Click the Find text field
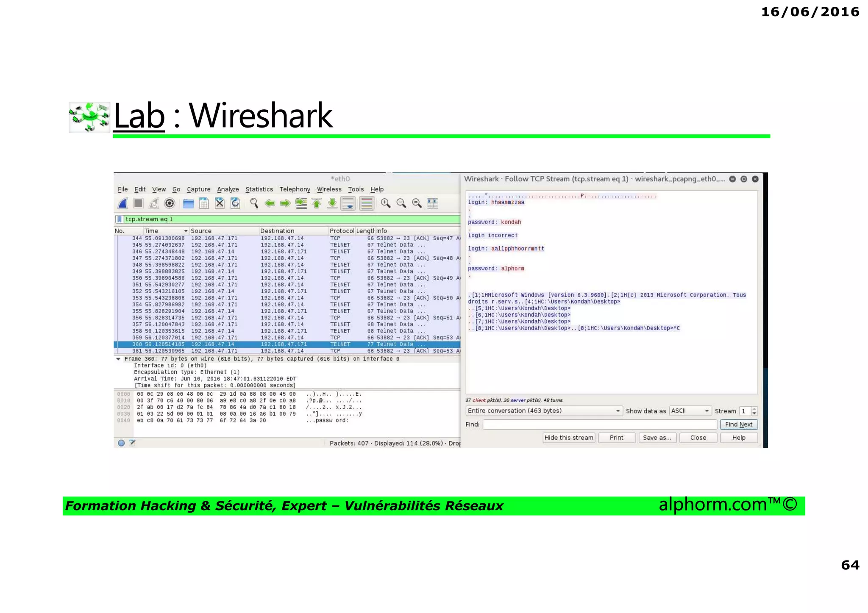This screenshot has height=613, width=868. [600, 424]
